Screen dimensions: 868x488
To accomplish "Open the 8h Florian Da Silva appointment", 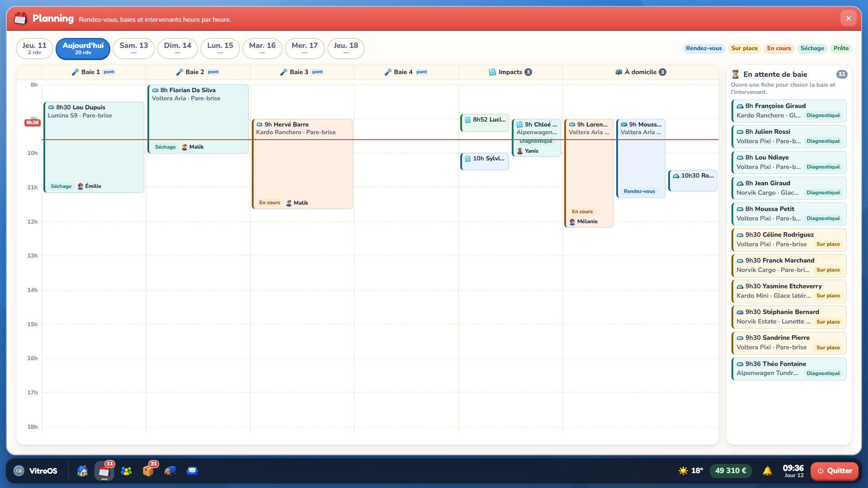I will click(198, 119).
